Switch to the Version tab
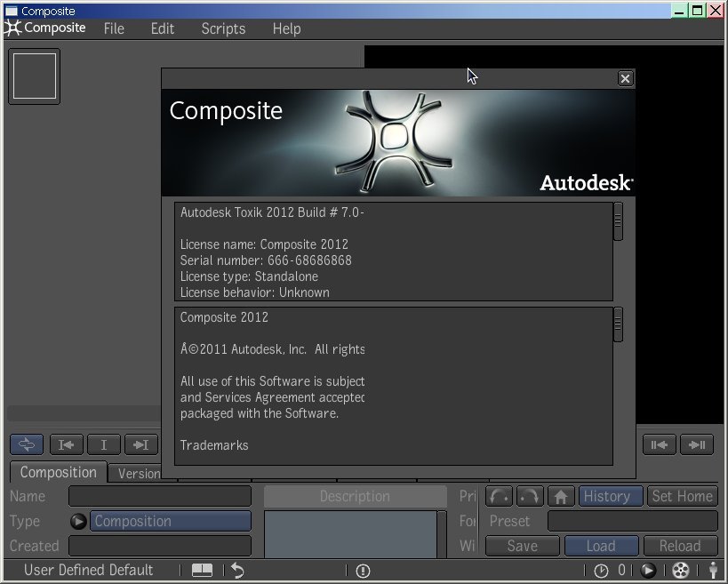728x584 pixels. pos(135,474)
